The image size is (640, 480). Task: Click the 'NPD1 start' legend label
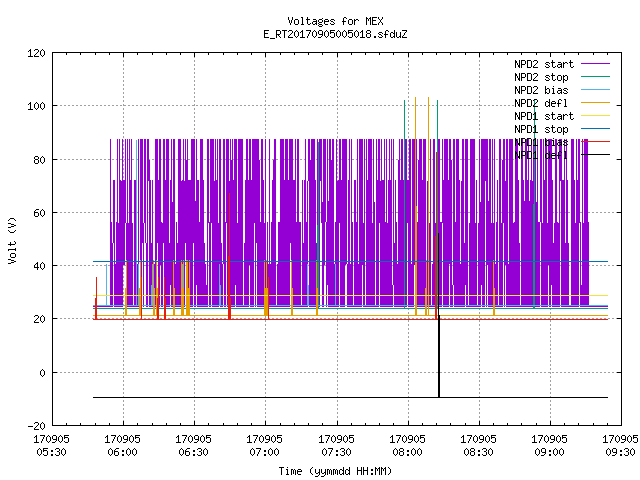(544, 116)
